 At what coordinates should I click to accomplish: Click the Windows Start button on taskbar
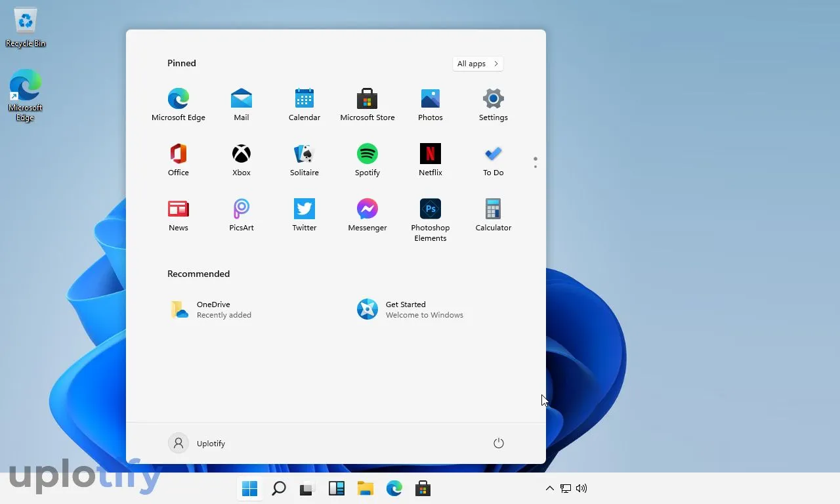pos(249,488)
